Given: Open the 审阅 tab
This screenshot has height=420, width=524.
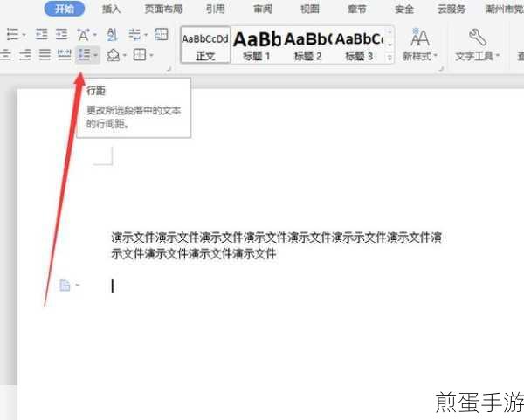Looking at the screenshot, I should (x=263, y=9).
